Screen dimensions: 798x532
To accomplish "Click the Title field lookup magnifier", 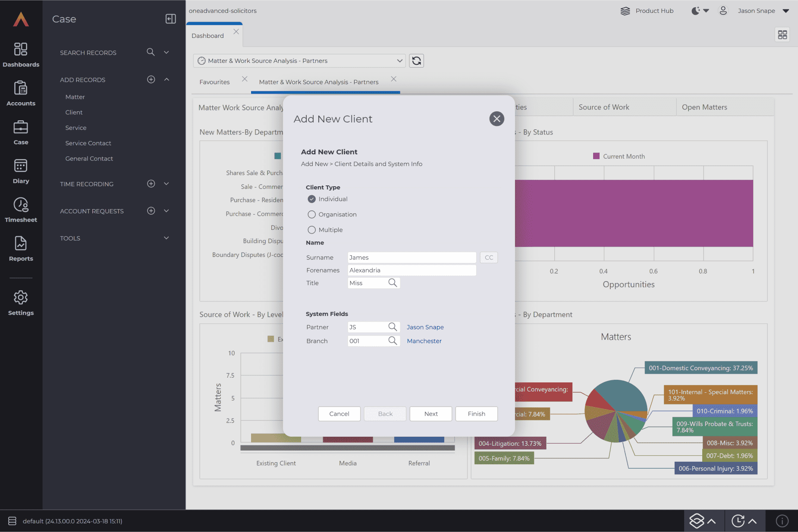I will (x=393, y=283).
